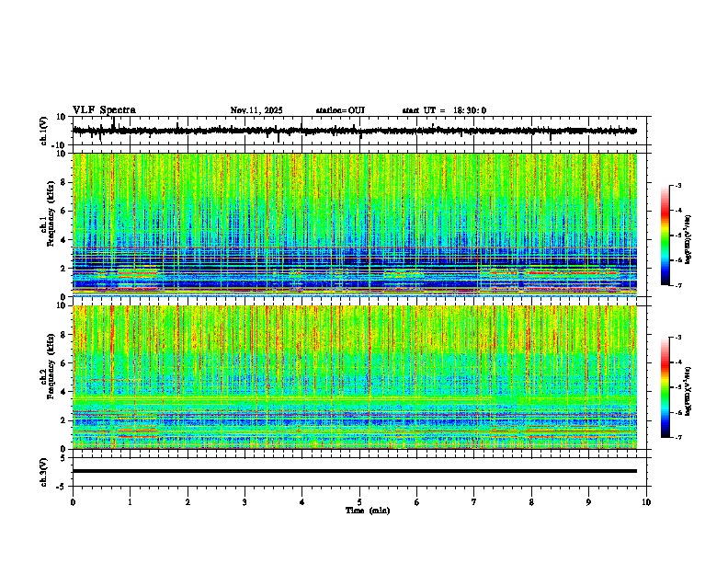Click the ch.1 PSD color scale bar

pyautogui.click(x=665, y=236)
